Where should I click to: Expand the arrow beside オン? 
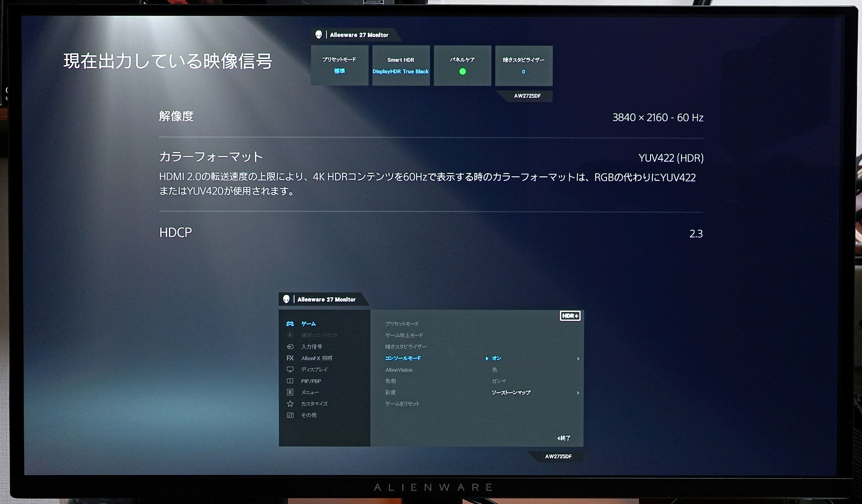(x=578, y=359)
